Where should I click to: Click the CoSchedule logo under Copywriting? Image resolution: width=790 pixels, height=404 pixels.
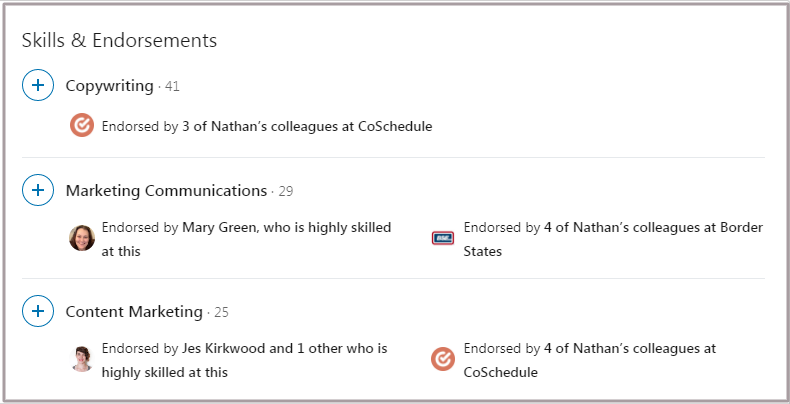[82, 125]
